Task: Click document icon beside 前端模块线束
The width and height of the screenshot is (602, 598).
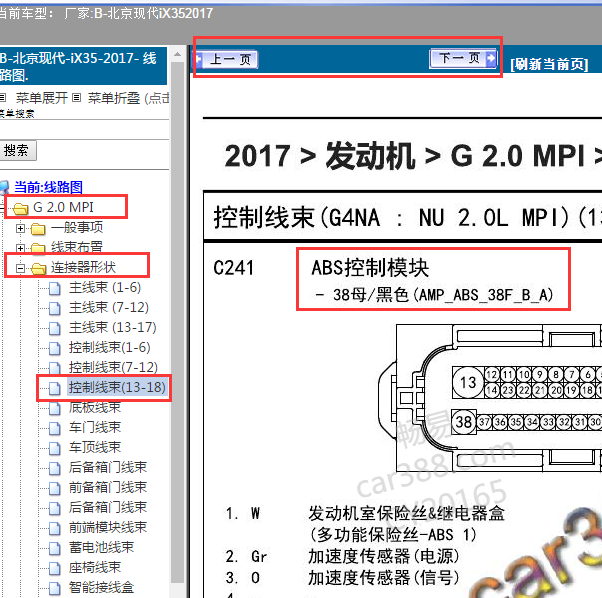Action: point(55,528)
